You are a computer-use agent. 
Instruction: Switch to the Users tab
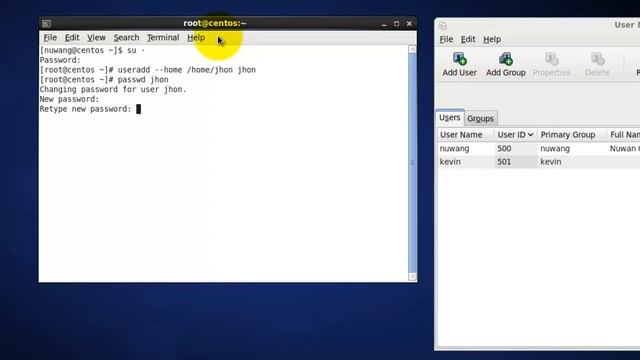point(450,118)
